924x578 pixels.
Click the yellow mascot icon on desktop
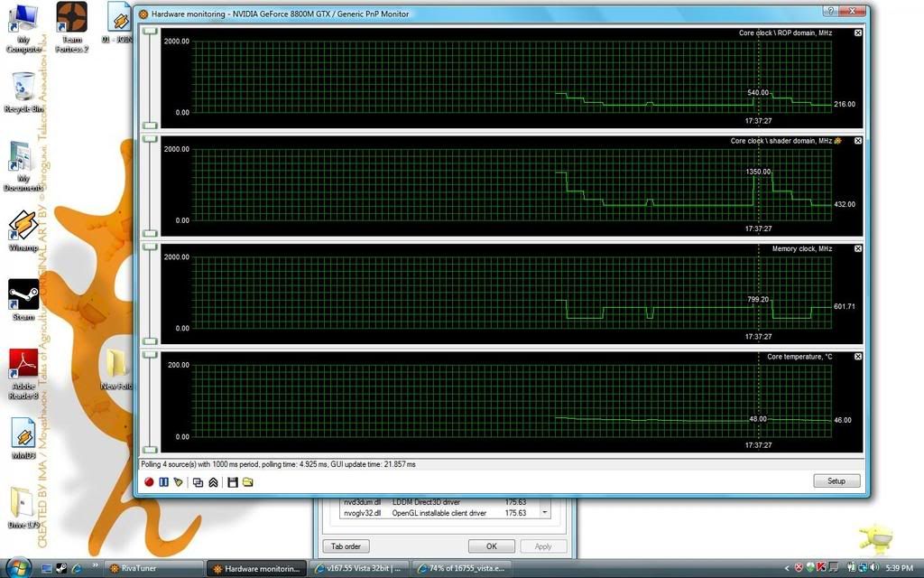coord(875,538)
